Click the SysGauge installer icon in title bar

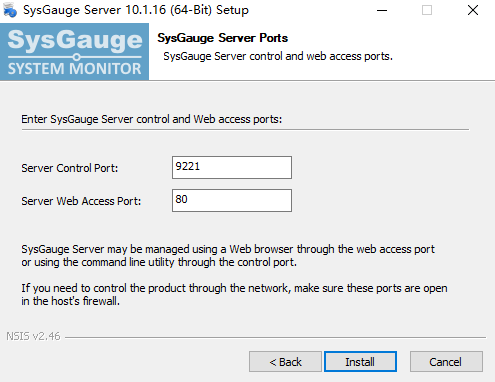coord(10,10)
